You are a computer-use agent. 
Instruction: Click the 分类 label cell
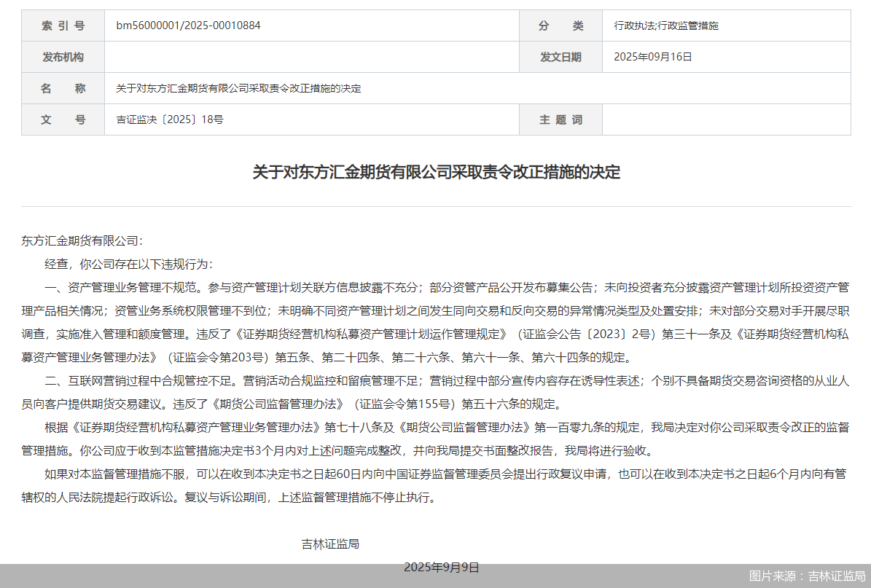[x=561, y=26]
